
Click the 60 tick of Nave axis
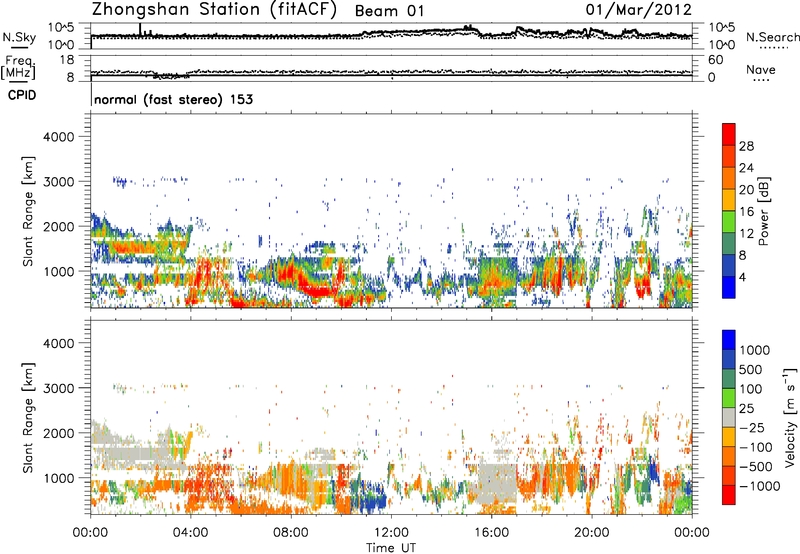click(715, 60)
